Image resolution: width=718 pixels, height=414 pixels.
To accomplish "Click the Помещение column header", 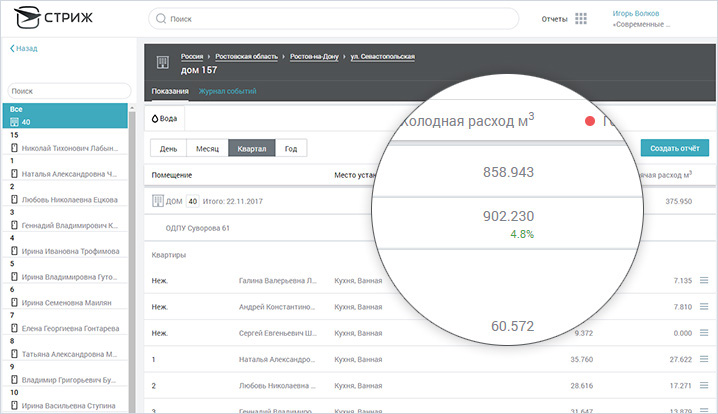I will point(172,175).
